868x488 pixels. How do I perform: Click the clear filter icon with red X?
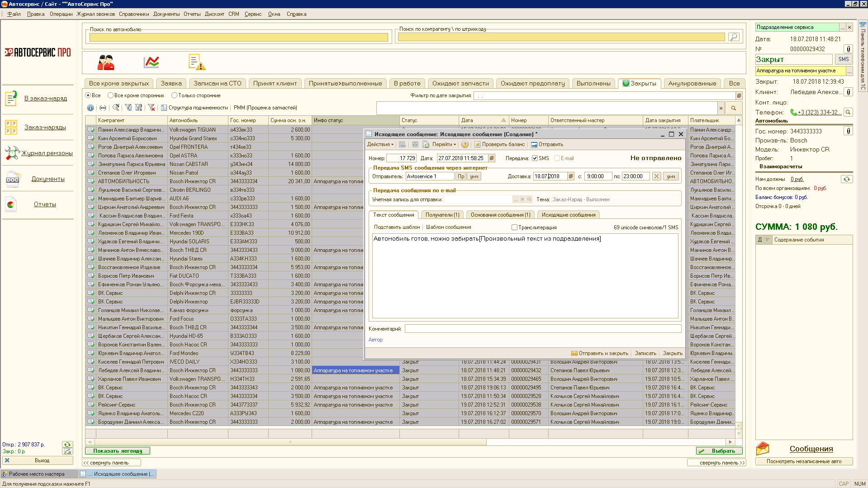[x=152, y=108]
